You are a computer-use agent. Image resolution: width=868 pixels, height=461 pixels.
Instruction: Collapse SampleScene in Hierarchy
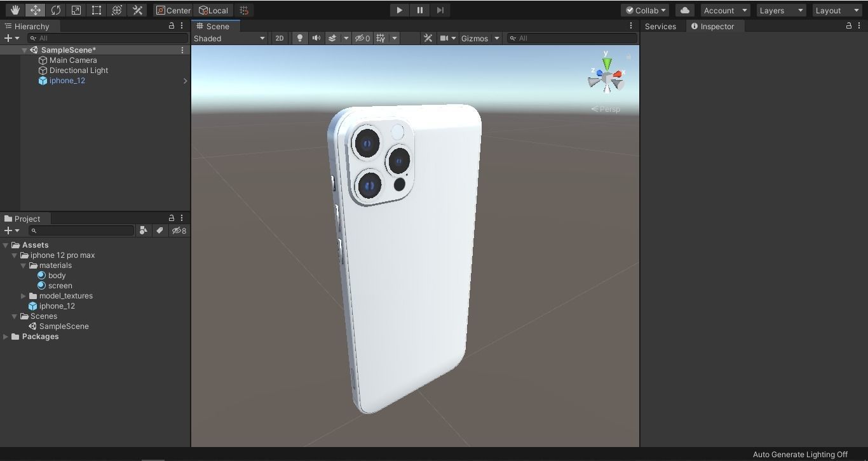tap(24, 50)
